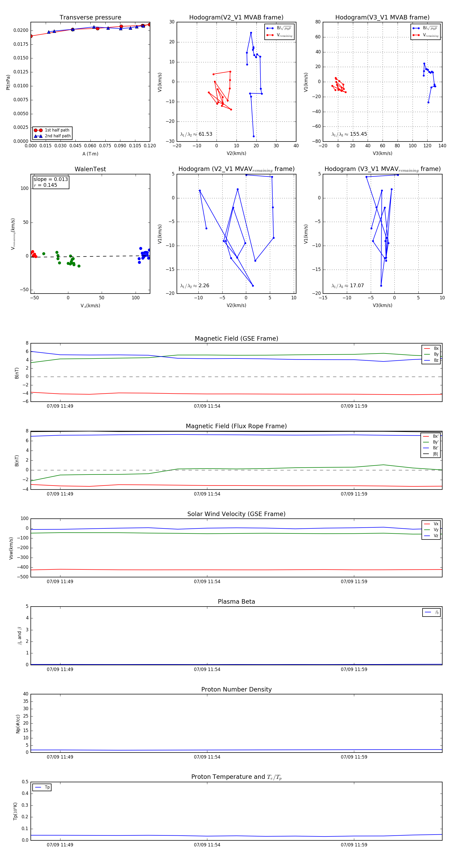Click the '2nd half path' legend entry

(x=52, y=136)
